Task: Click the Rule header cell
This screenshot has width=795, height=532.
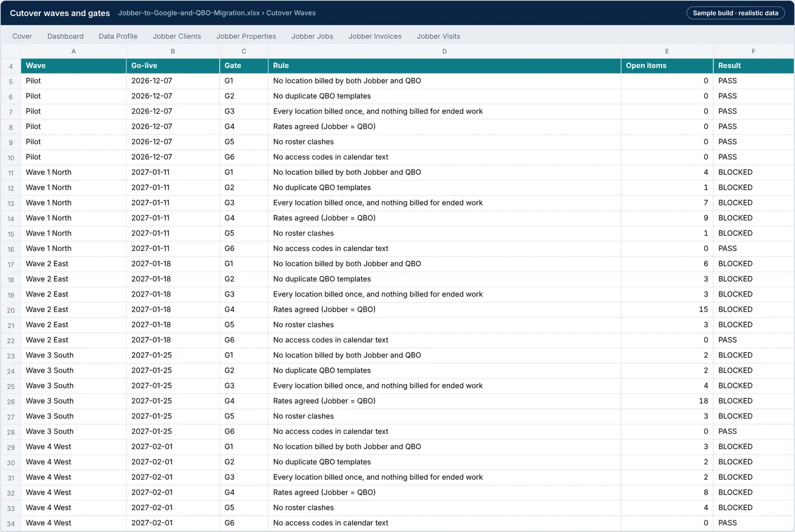Action: coord(445,66)
